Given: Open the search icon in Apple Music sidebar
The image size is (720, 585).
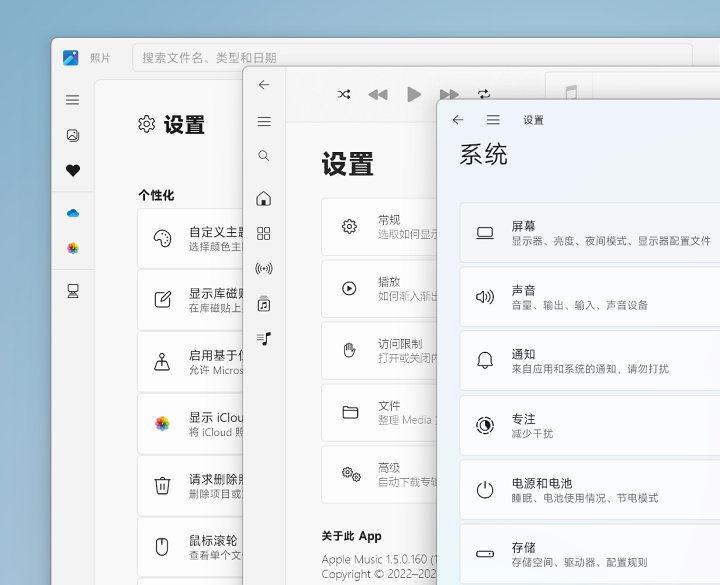Looking at the screenshot, I should 264,156.
